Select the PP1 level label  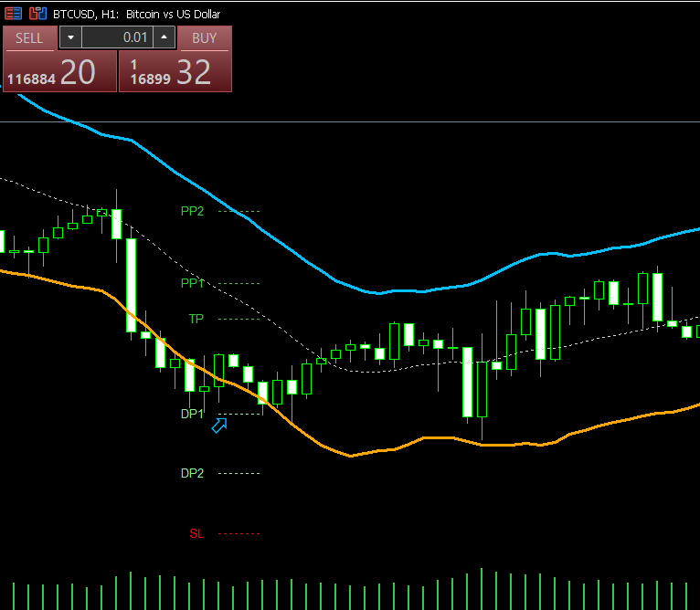click(192, 283)
